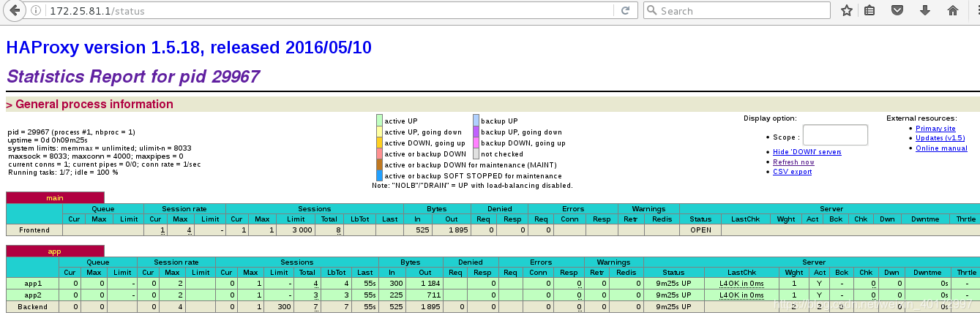The height and width of the screenshot is (318, 980).
Task: Click app2 LastChk value L4OK in 0ms
Action: coord(741,295)
